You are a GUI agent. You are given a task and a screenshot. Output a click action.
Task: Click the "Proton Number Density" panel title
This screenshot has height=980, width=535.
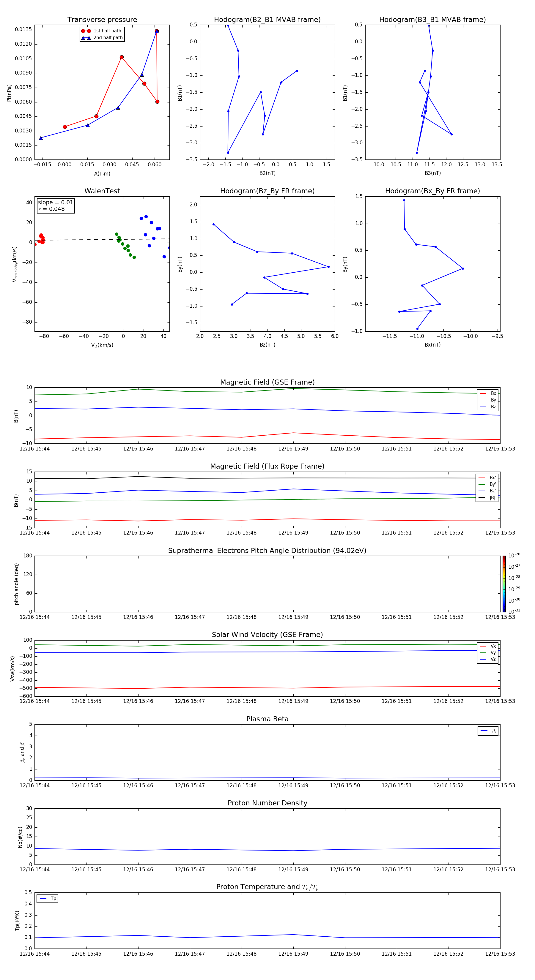tap(267, 803)
